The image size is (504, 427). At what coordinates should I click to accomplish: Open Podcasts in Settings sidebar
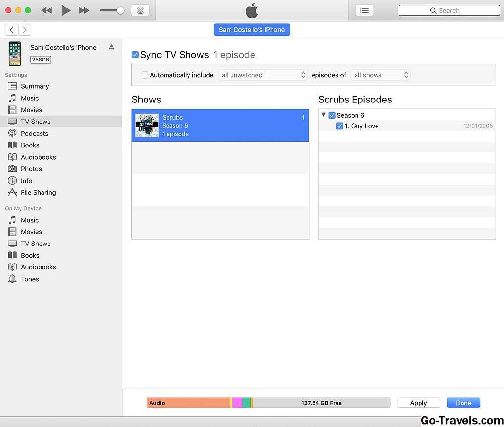[34, 134]
